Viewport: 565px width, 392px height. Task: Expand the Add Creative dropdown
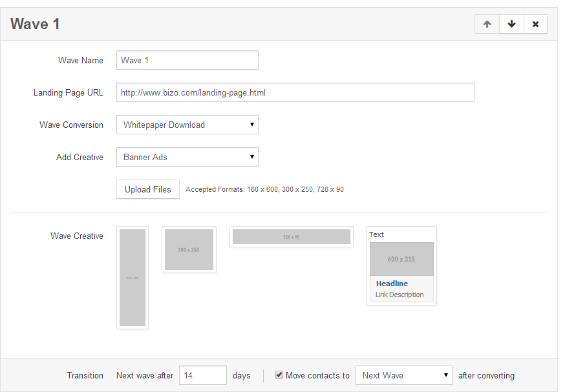point(187,157)
